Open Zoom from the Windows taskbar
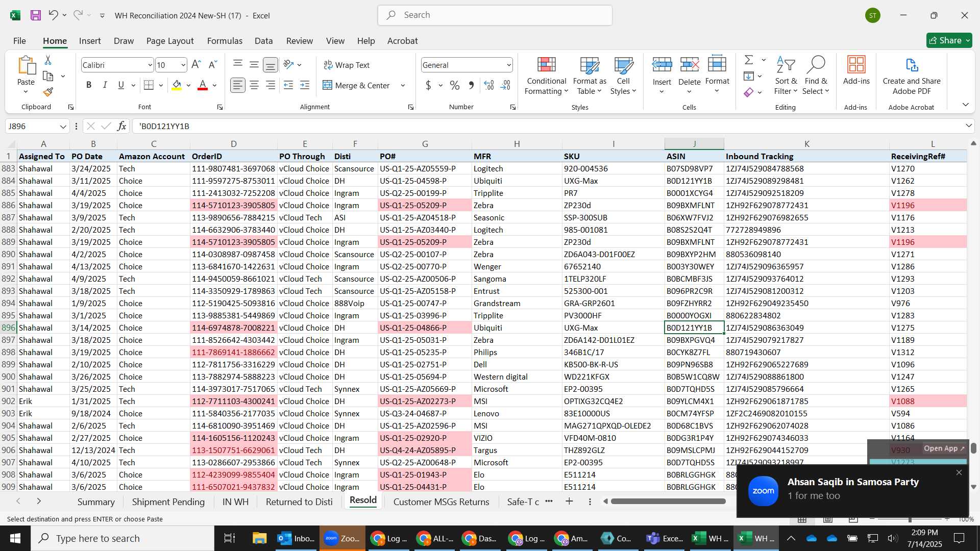This screenshot has width=980, height=551. click(342, 538)
